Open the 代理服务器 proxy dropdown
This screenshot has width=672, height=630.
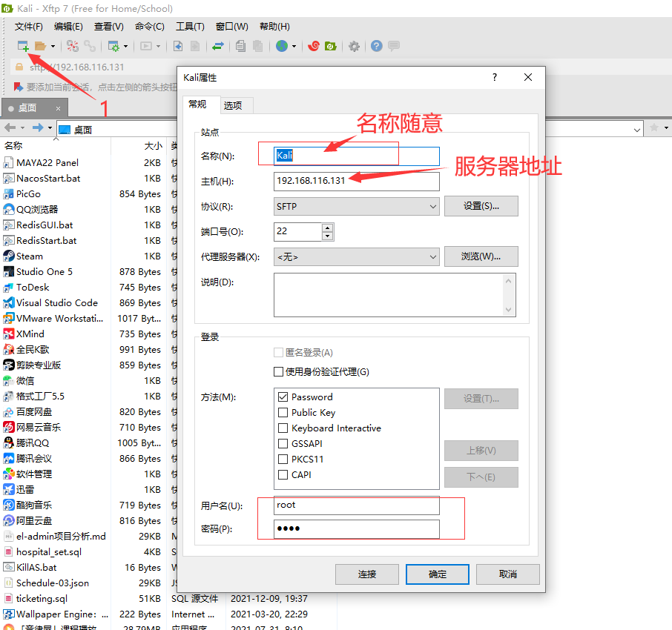357,257
